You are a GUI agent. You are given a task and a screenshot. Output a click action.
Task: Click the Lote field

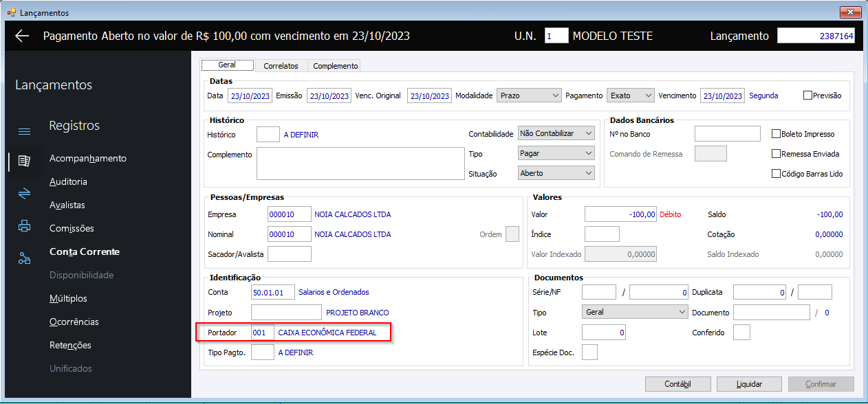pos(604,333)
